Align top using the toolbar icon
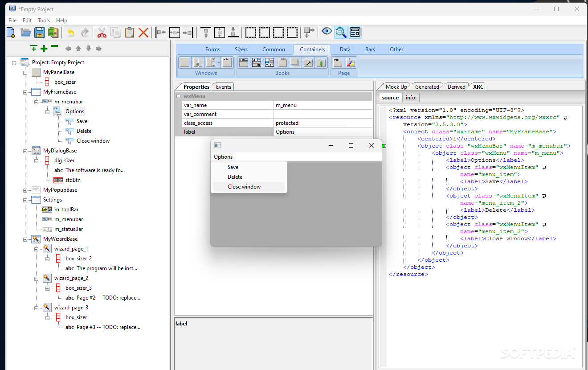588x370 pixels. tap(205, 32)
